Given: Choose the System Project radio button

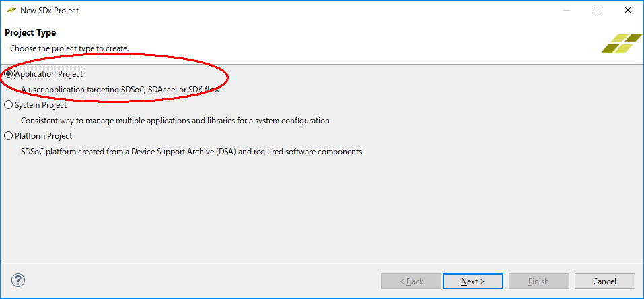Looking at the screenshot, I should pyautogui.click(x=9, y=105).
